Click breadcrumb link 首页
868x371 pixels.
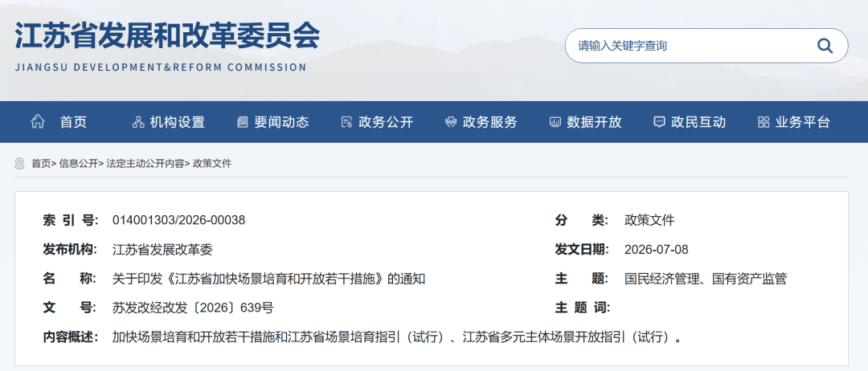pos(41,163)
